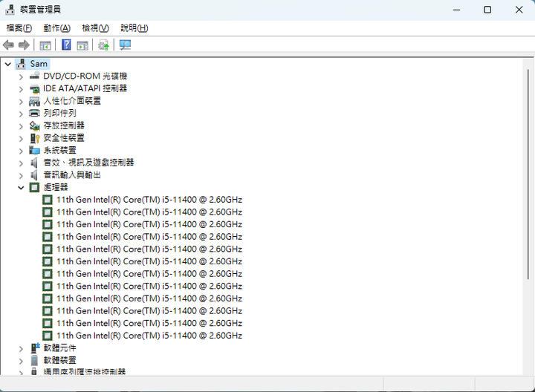Expand the 音訊輸入與輸出 category
Image resolution: width=535 pixels, height=392 pixels.
click(21, 175)
